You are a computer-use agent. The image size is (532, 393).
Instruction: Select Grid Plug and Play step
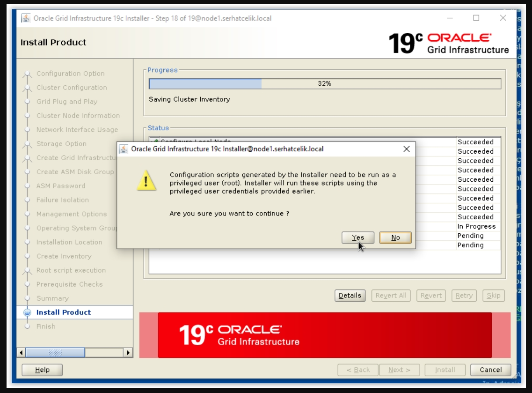coord(67,102)
